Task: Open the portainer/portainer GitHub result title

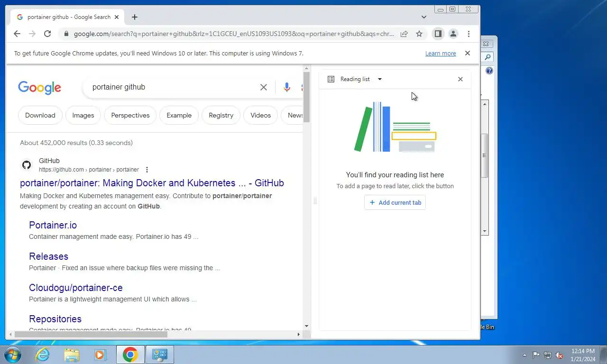Action: (152, 183)
